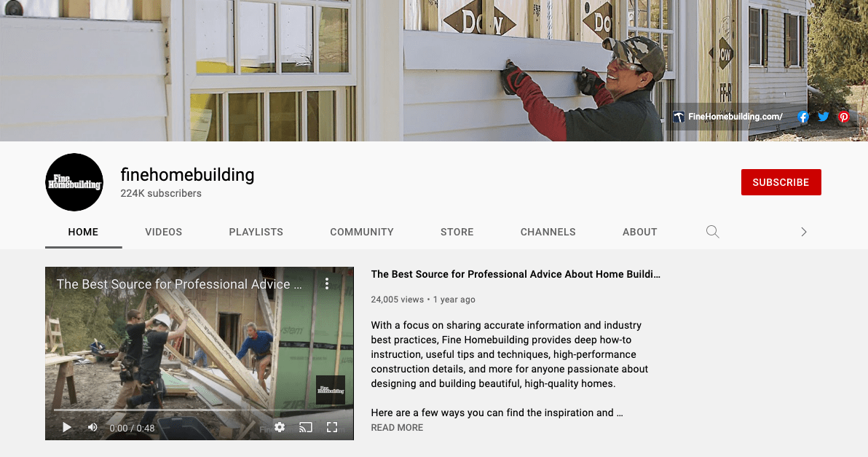
Task: Show more tabs with the right chevron
Action: (x=804, y=232)
